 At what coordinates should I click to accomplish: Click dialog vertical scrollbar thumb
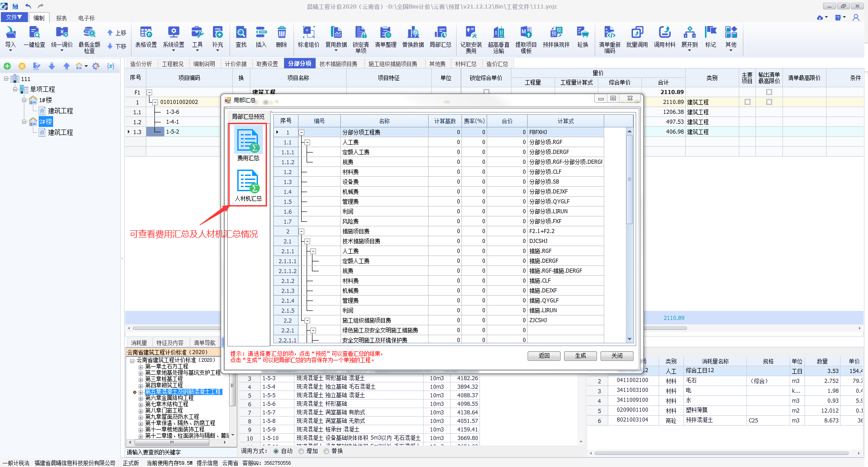(629, 179)
